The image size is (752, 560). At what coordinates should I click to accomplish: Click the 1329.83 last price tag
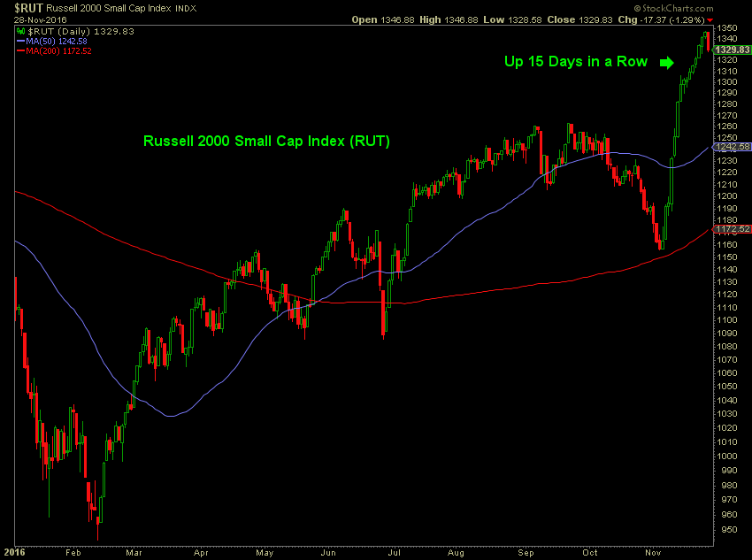pos(732,50)
